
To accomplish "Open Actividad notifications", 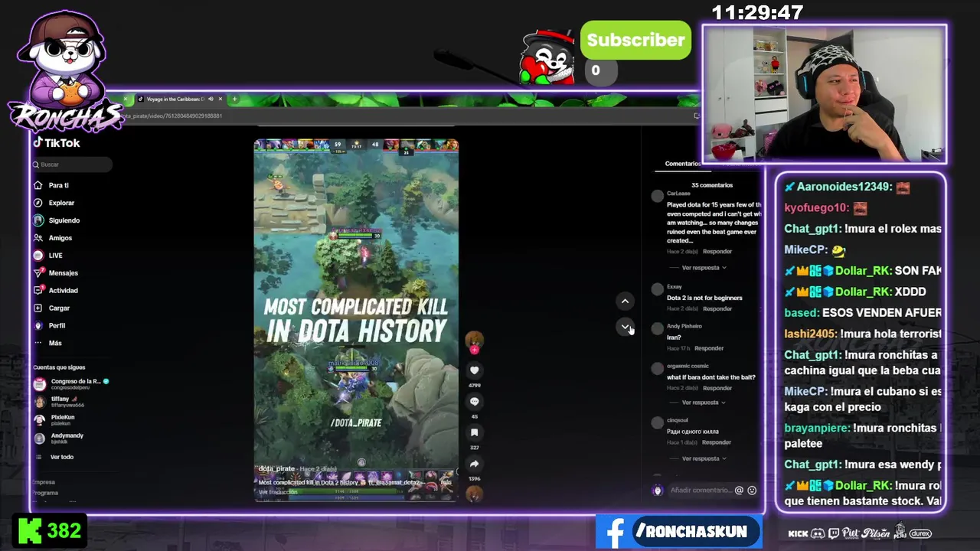I will click(x=56, y=291).
